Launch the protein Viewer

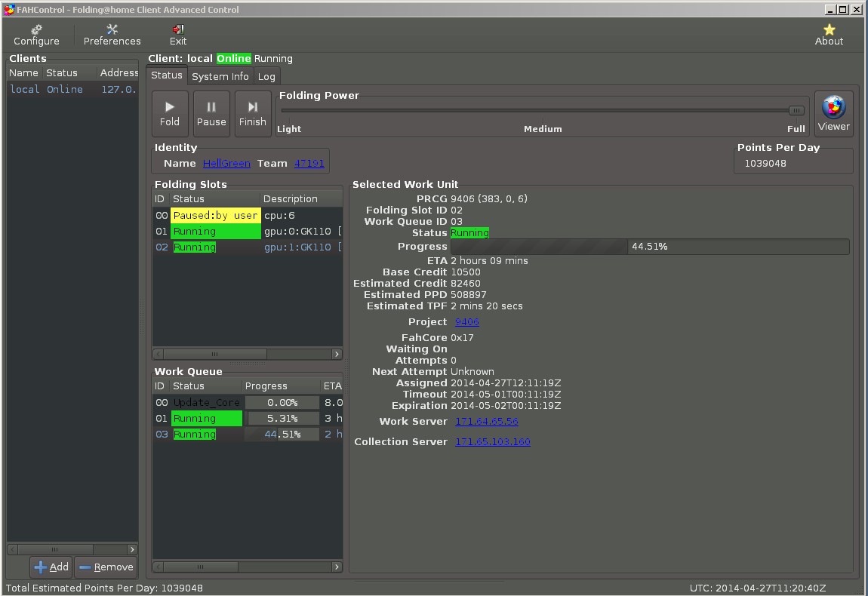coord(833,113)
